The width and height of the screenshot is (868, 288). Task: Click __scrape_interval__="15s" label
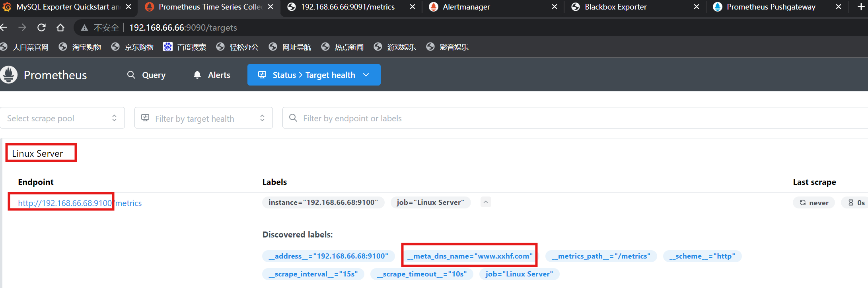[313, 274]
